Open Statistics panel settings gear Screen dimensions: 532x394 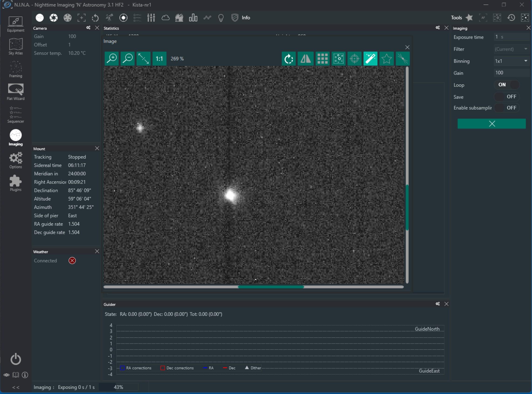point(438,28)
